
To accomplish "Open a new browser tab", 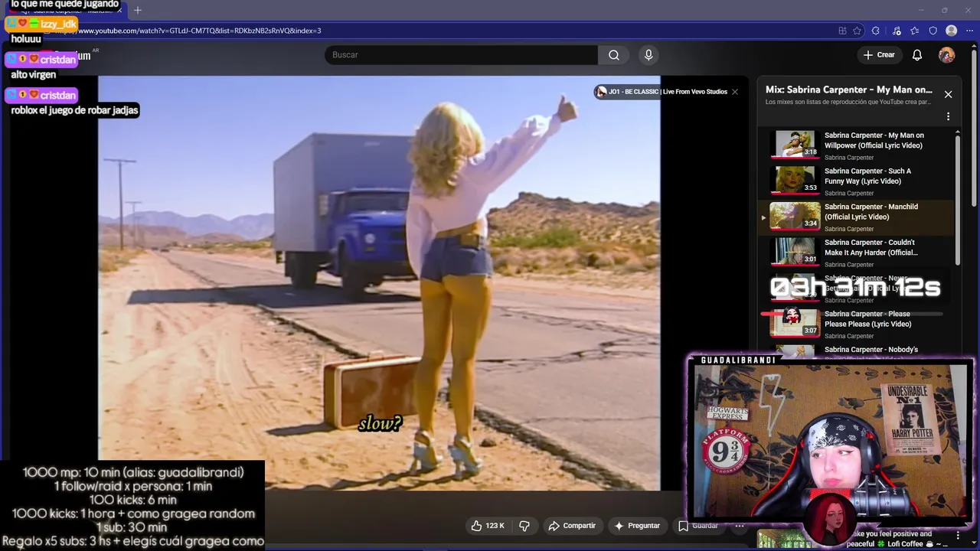I will [138, 10].
